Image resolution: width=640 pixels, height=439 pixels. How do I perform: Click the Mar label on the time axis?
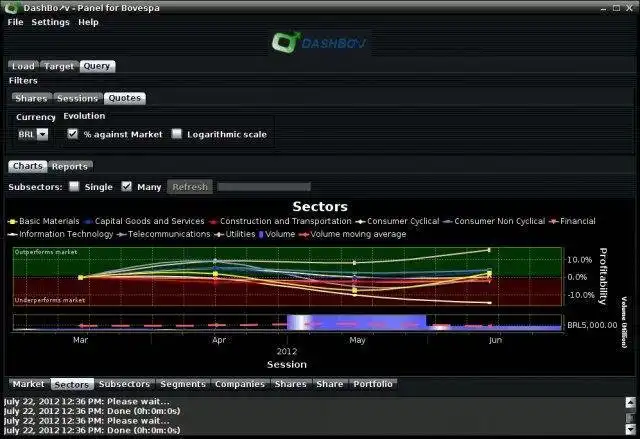(80, 340)
